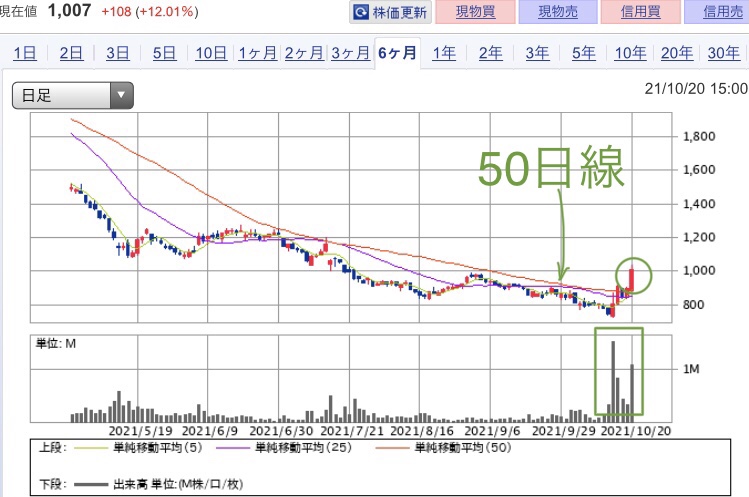
Task: Switch to the 1年 chart range
Action: [x=444, y=53]
